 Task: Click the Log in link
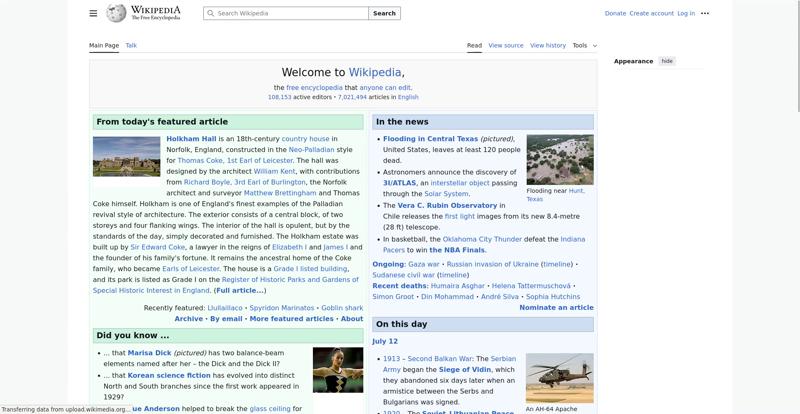point(686,13)
